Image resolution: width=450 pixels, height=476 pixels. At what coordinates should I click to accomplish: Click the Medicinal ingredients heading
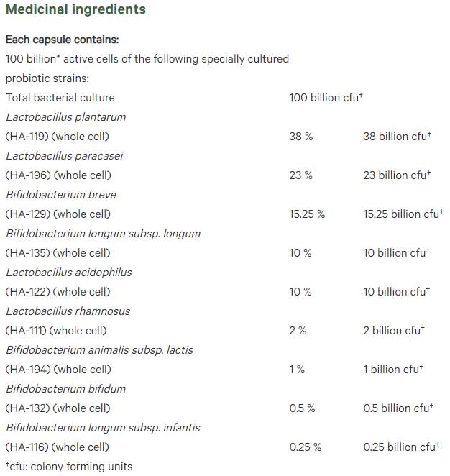(75, 9)
